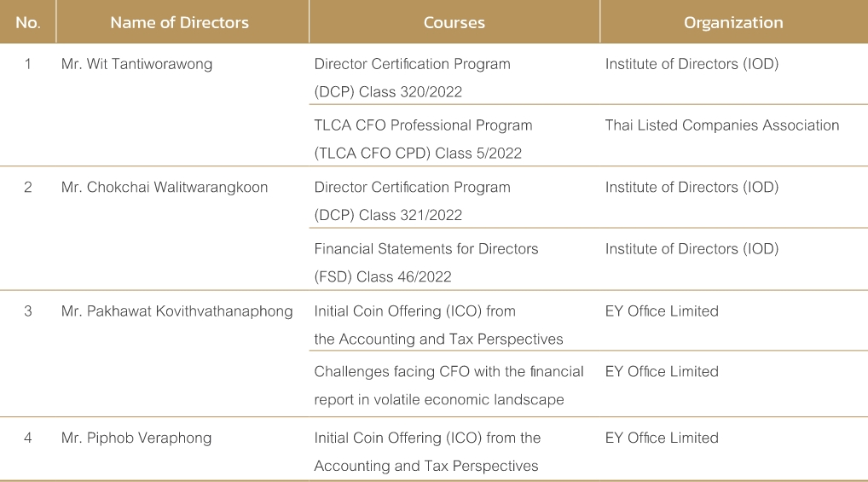Select the 'Organization' column header
This screenshot has height=482, width=868.
tap(733, 23)
